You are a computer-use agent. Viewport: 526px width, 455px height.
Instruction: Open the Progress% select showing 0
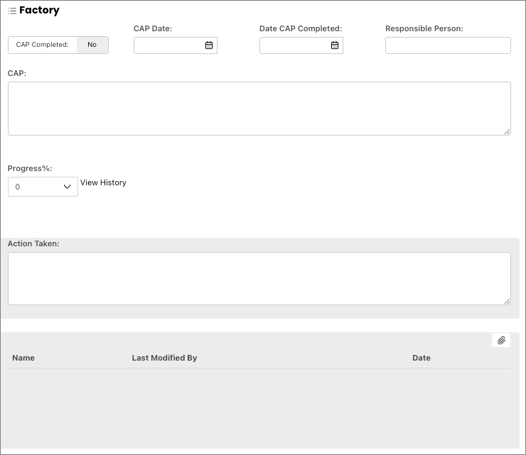[43, 187]
